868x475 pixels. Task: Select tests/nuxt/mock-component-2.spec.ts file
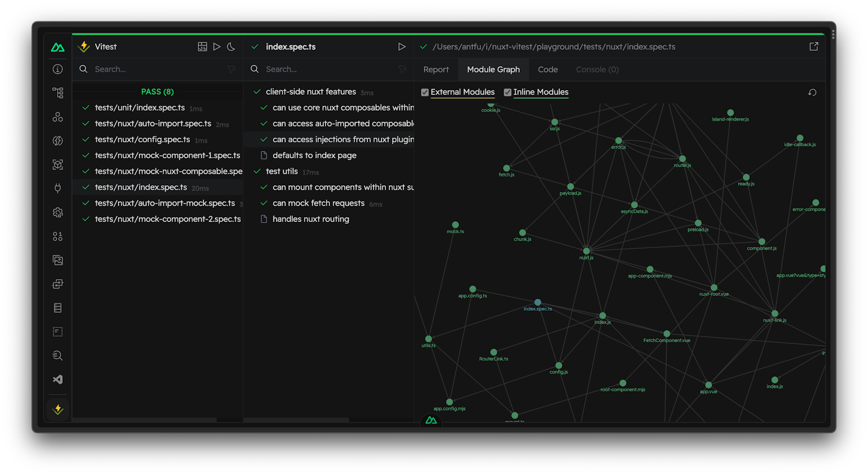[158, 219]
